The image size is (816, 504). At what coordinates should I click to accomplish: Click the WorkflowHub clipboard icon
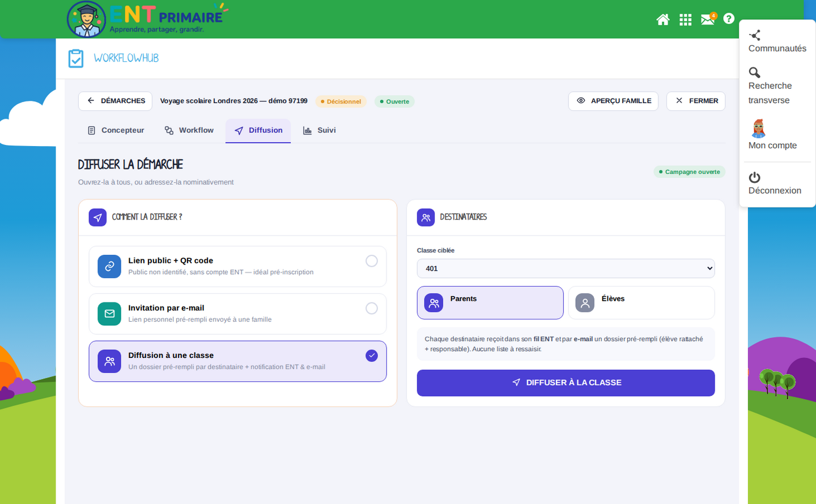tap(76, 58)
